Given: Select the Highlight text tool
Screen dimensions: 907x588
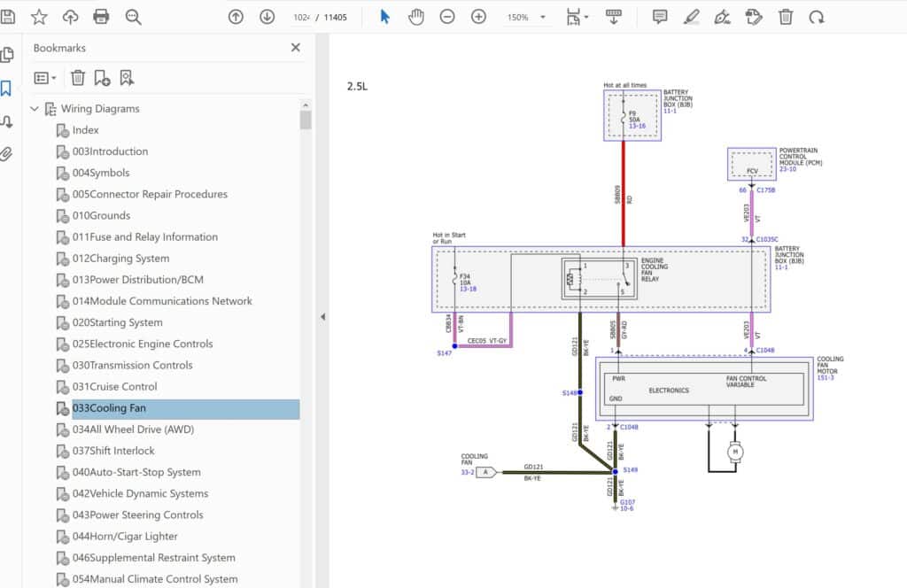Looking at the screenshot, I should tap(692, 17).
